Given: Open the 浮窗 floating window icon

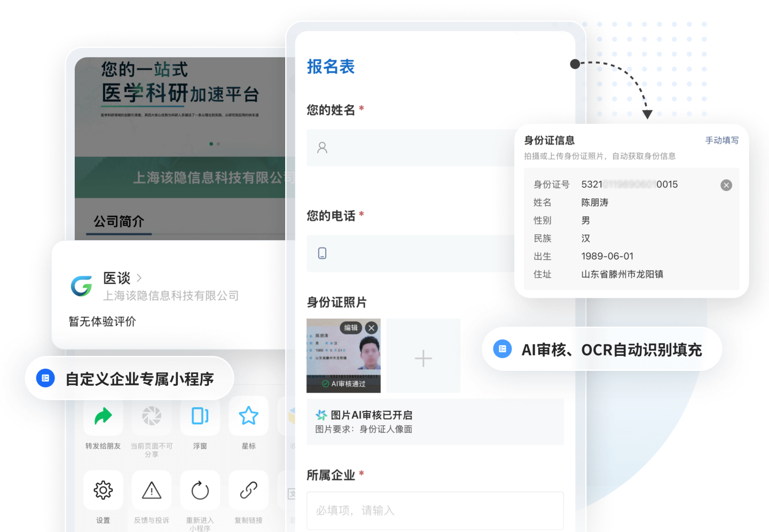Looking at the screenshot, I should (200, 416).
